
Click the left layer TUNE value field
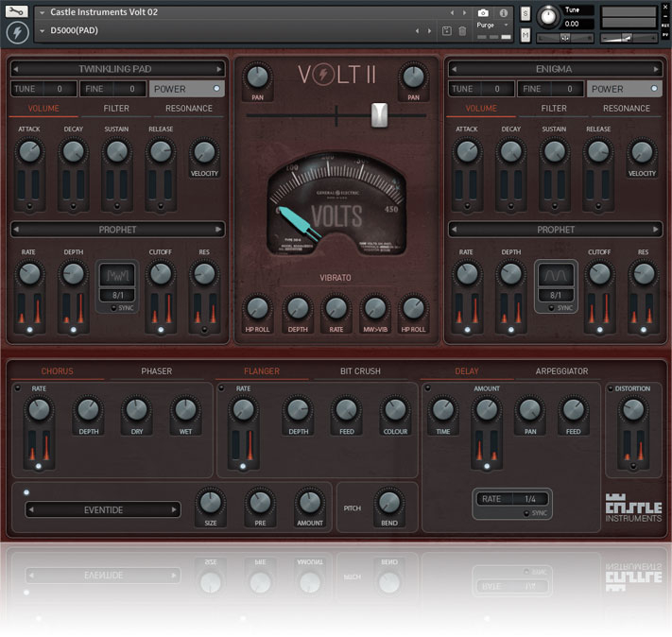click(x=60, y=89)
